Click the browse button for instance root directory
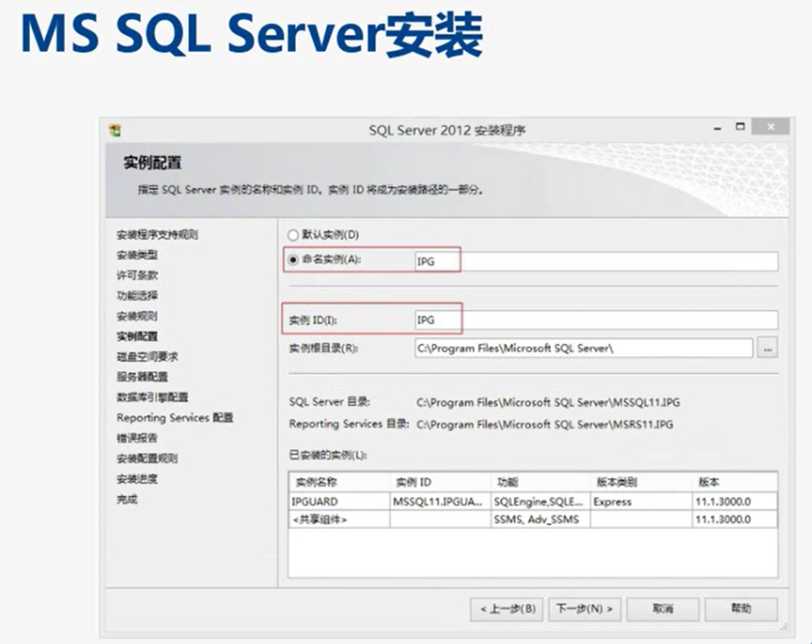The width and height of the screenshot is (812, 644). coord(768,348)
